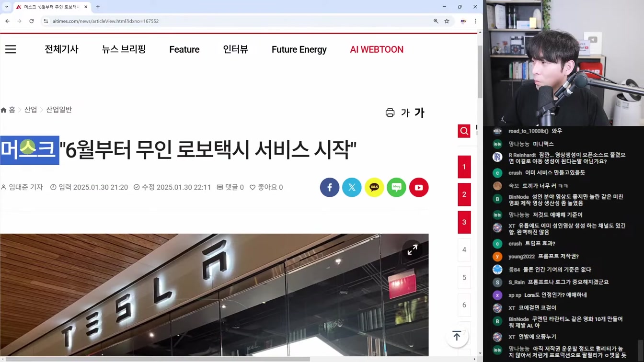Share article on X
The height and width of the screenshot is (362, 644).
click(x=352, y=187)
